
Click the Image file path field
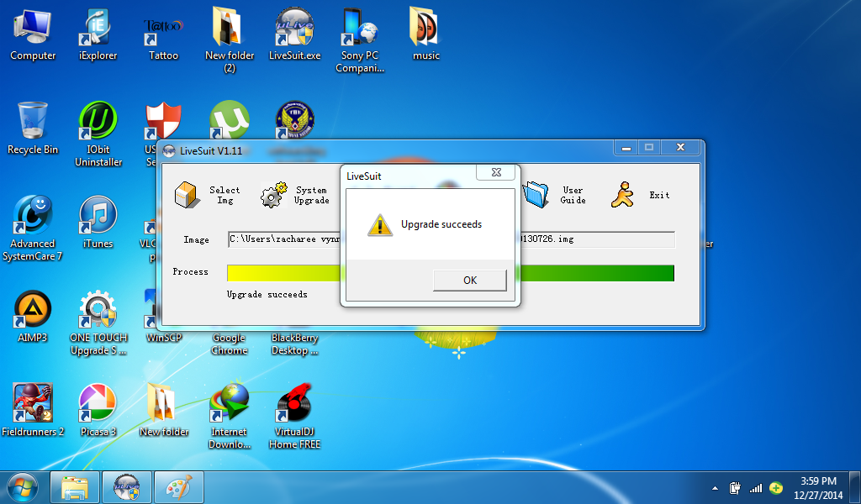284,239
